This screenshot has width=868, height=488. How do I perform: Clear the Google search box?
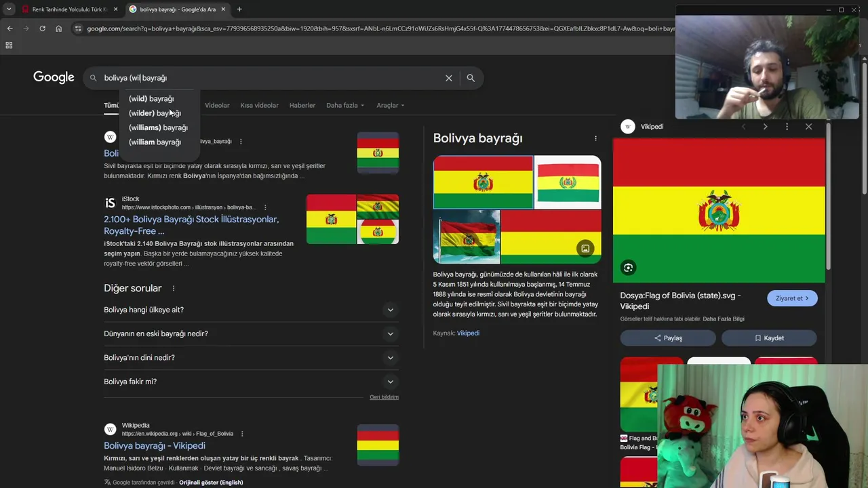point(449,78)
